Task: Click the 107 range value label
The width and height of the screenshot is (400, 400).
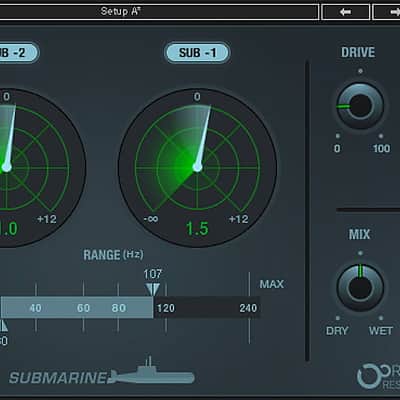Action: tap(153, 274)
